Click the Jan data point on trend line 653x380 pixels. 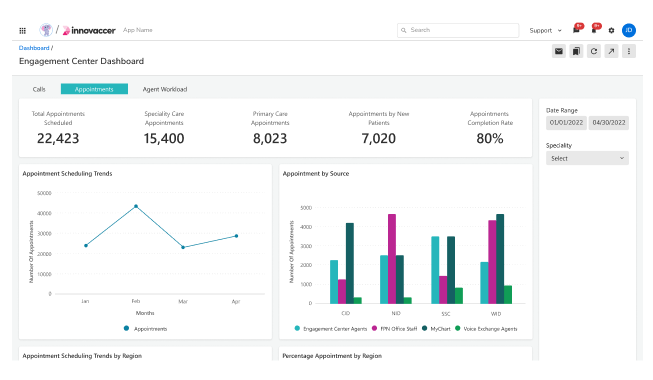click(86, 245)
